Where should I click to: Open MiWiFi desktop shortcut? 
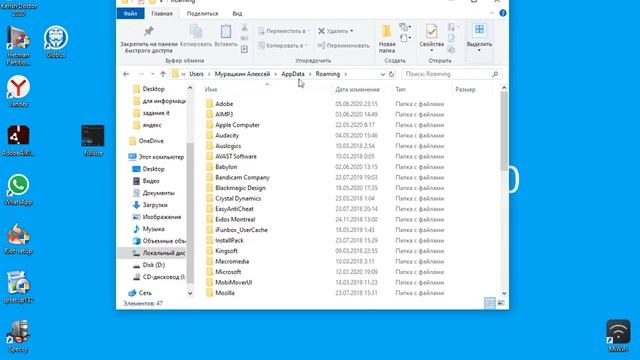pos(618,336)
